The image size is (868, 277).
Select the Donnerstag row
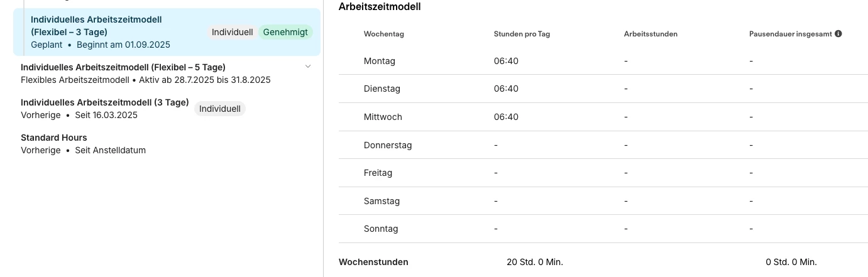[x=388, y=145]
